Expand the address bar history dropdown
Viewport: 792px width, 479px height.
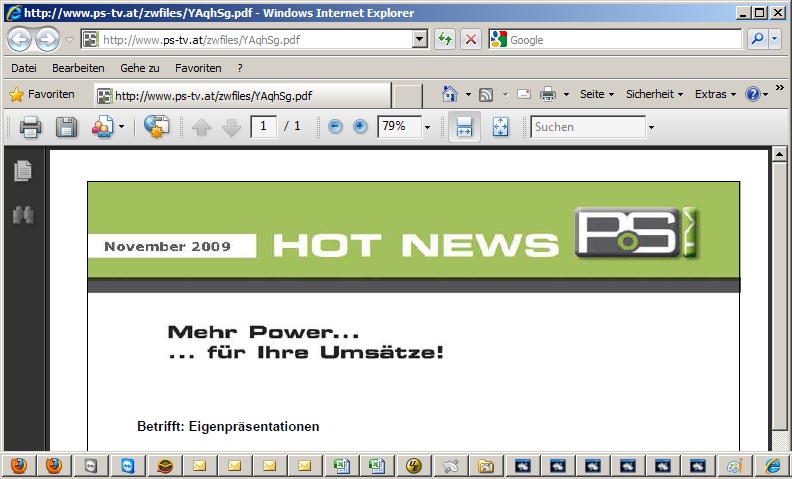pos(420,39)
